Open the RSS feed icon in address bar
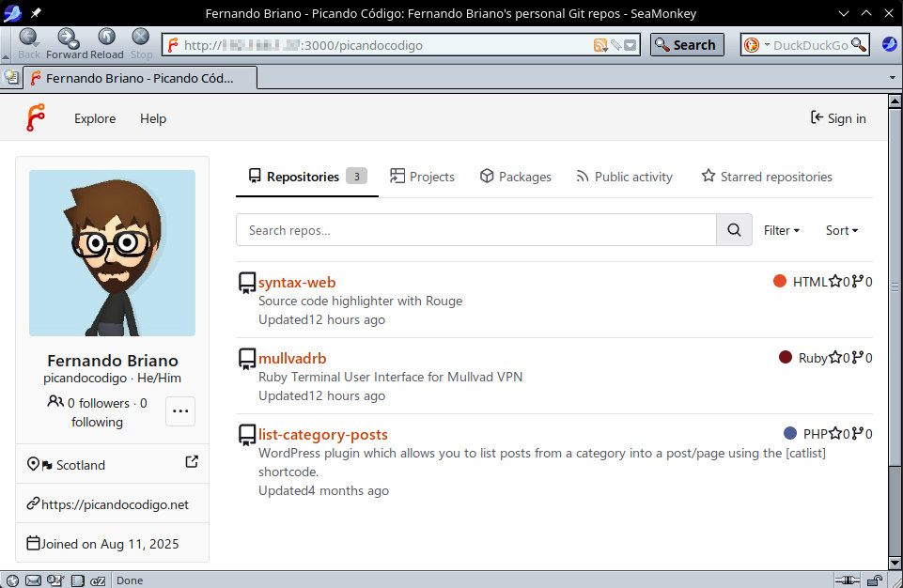Viewport: 903px width, 588px height. pyautogui.click(x=600, y=45)
